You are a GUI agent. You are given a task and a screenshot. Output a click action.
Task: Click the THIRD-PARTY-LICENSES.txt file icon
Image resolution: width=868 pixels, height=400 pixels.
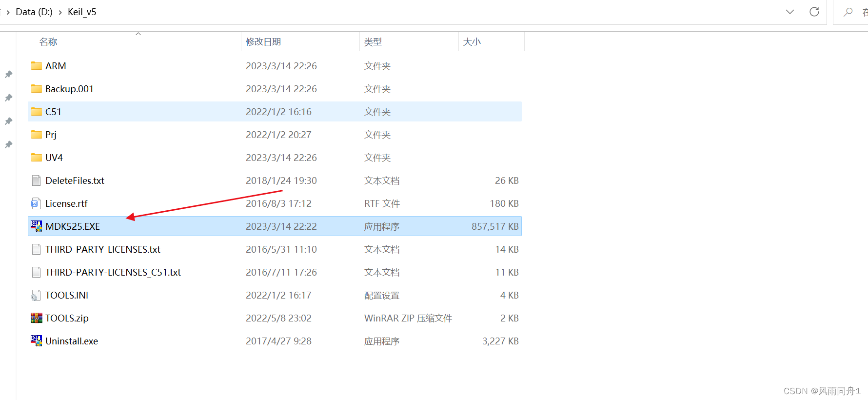point(36,249)
